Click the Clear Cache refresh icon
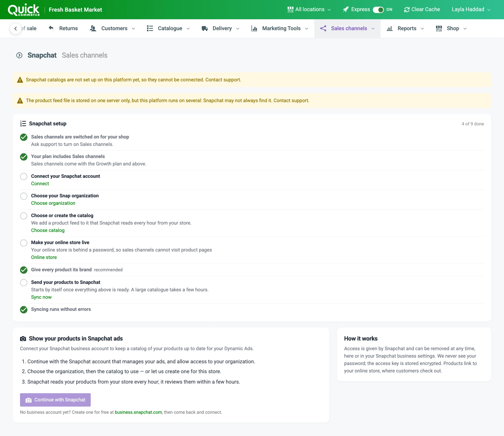504x436 pixels. click(407, 9)
